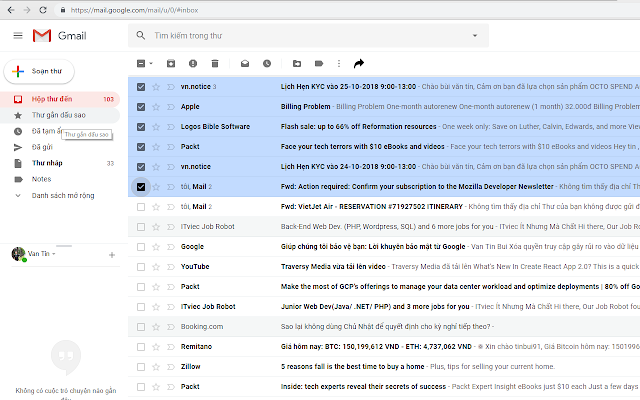The height and width of the screenshot is (400, 640).
Task: Click the plus icon beside Van Tin
Action: pos(112,255)
